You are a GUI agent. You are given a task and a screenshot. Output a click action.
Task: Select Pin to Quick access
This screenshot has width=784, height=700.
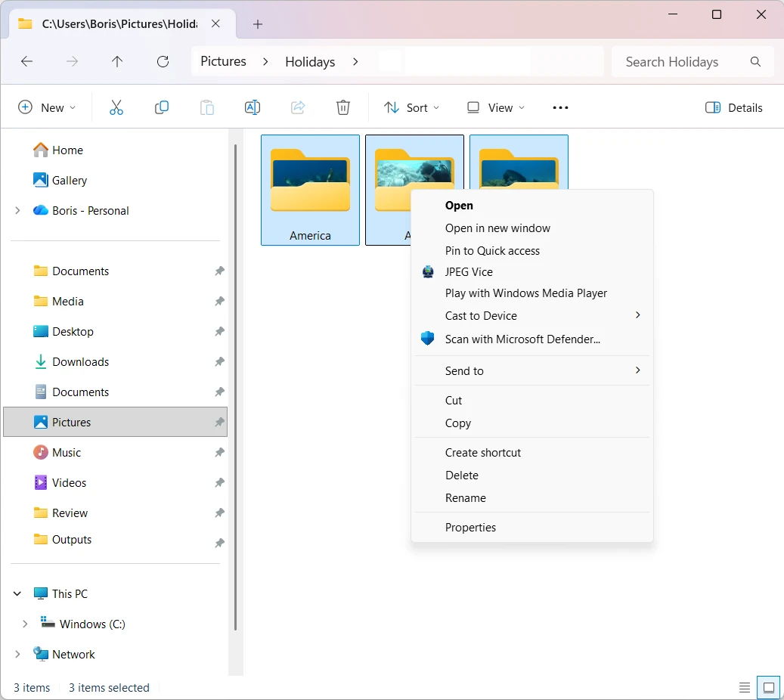532,250
